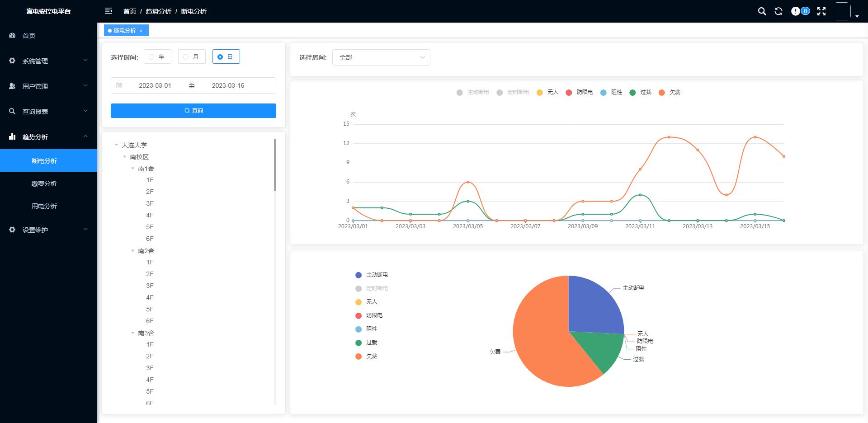868x423 pixels.
Task: Toggle 定时断电 in pie chart legend
Action: 372,288
